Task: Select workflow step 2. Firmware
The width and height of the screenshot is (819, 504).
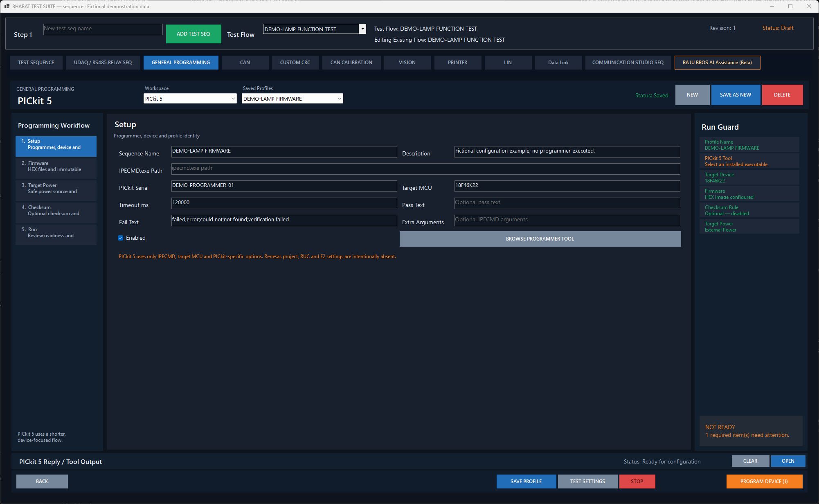Action: pyautogui.click(x=56, y=169)
